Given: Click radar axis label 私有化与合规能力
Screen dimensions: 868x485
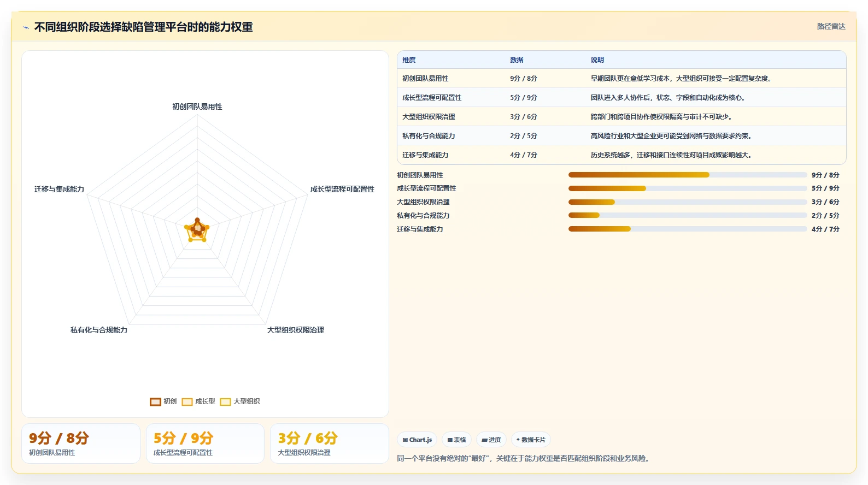Looking at the screenshot, I should (99, 330).
